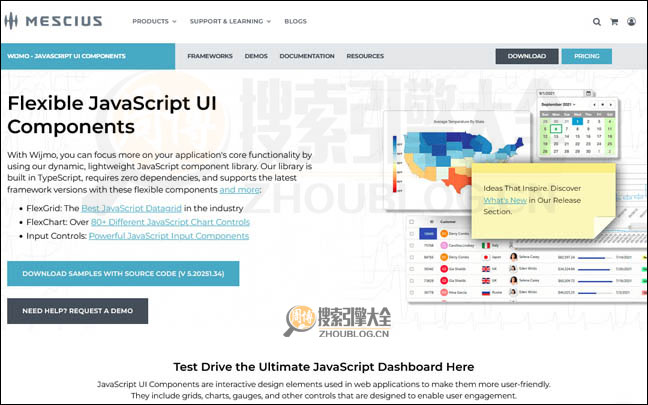The height and width of the screenshot is (405, 648).
Task: Click Need Help? Request a Demo button
Action: [78, 311]
